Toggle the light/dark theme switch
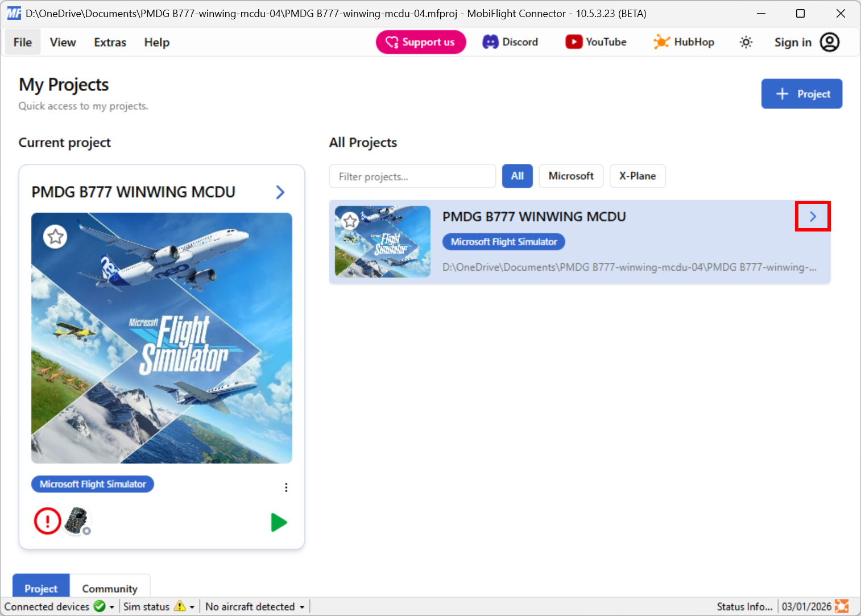The height and width of the screenshot is (616, 861). 746,42
